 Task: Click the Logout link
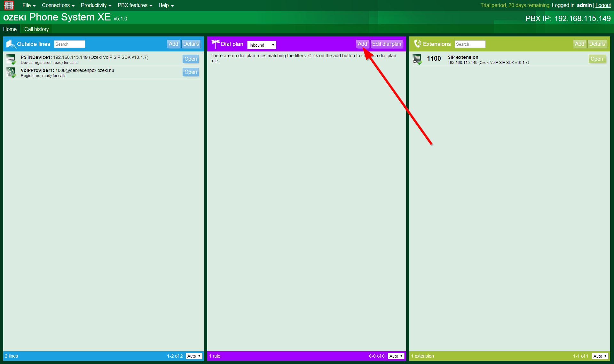pyautogui.click(x=602, y=5)
